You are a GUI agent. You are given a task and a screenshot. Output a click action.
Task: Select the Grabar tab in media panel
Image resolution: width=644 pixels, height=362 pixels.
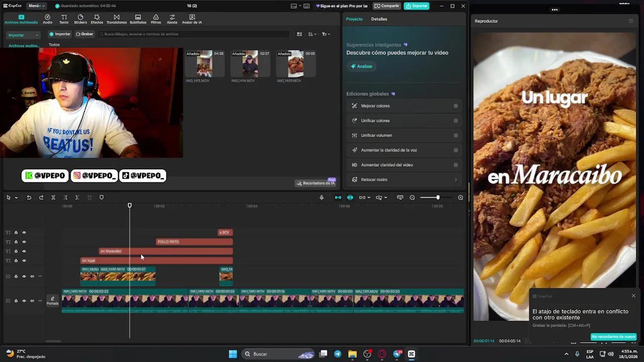(85, 34)
